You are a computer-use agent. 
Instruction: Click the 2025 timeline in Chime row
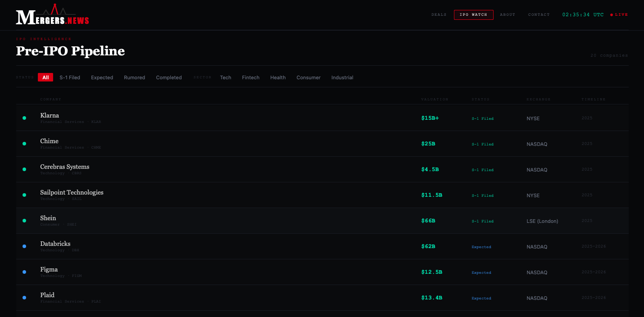587,144
